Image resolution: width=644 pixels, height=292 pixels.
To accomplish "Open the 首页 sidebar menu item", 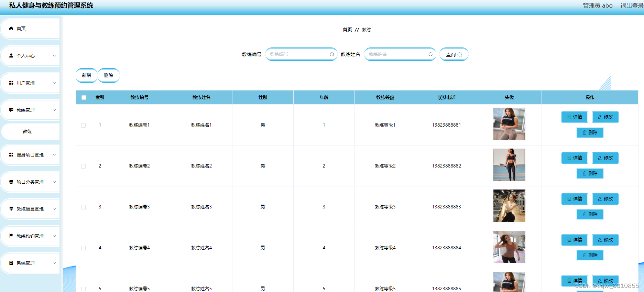I will 30,29.
